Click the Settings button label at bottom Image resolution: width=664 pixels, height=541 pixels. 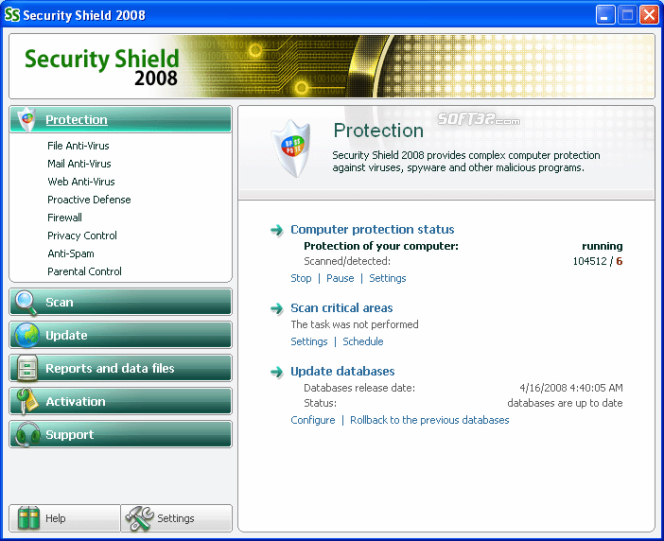pyautogui.click(x=176, y=518)
